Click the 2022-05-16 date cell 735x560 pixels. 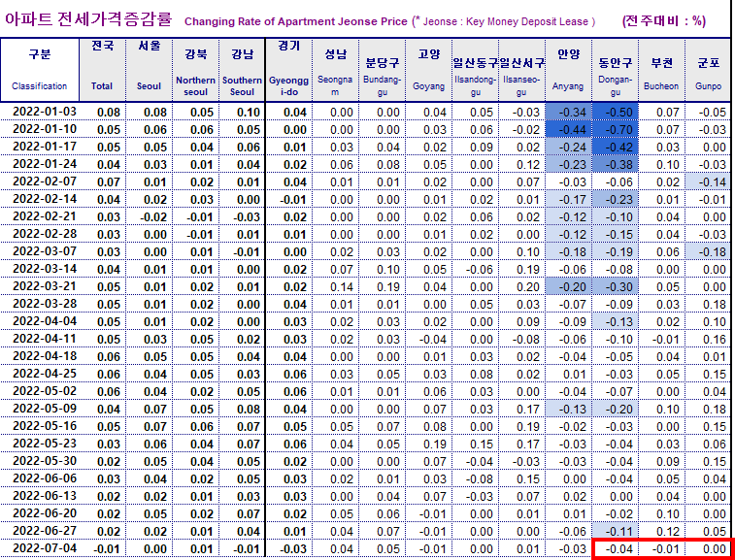40,426
